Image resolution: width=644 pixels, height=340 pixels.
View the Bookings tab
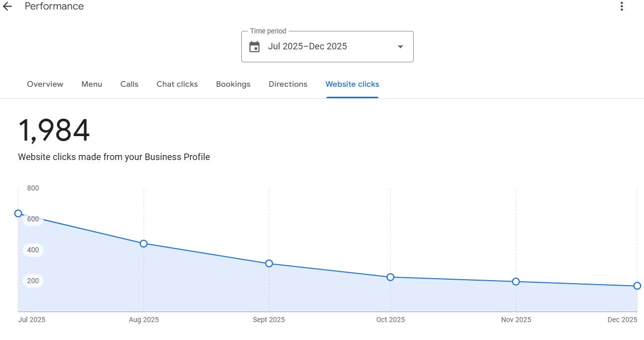(233, 84)
